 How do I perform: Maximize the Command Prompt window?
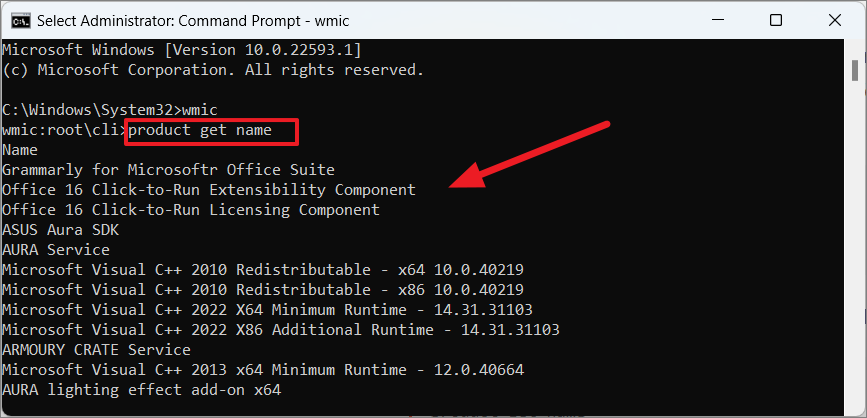776,19
